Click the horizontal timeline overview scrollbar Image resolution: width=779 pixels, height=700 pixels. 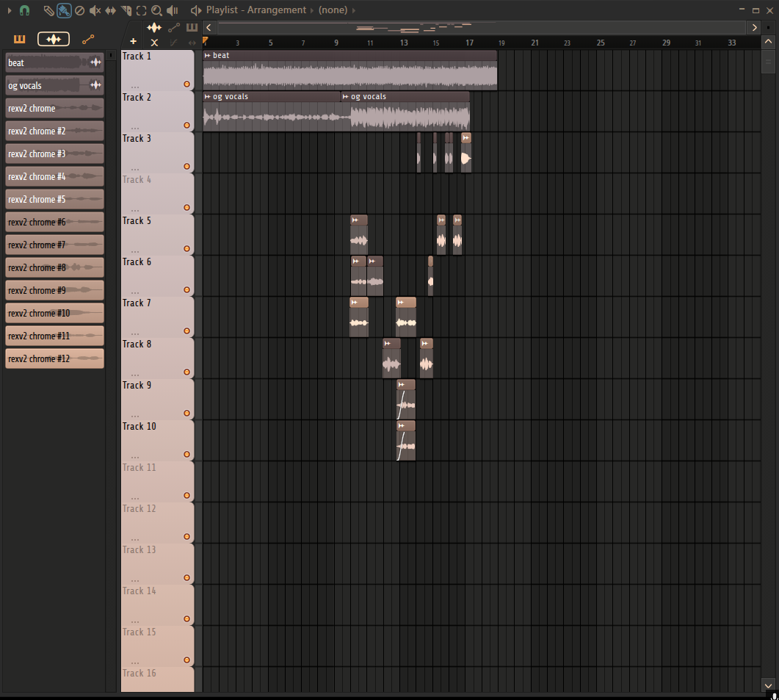[482, 28]
